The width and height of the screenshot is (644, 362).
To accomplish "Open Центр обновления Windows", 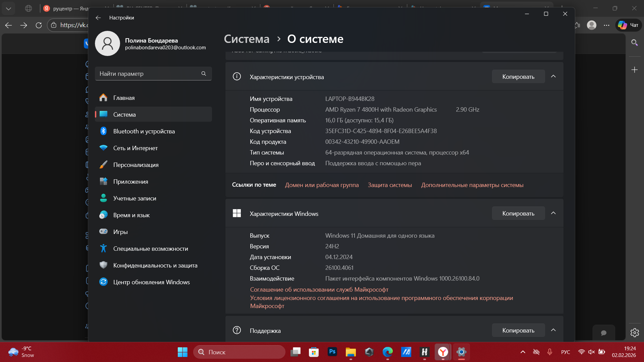I will click(x=151, y=282).
